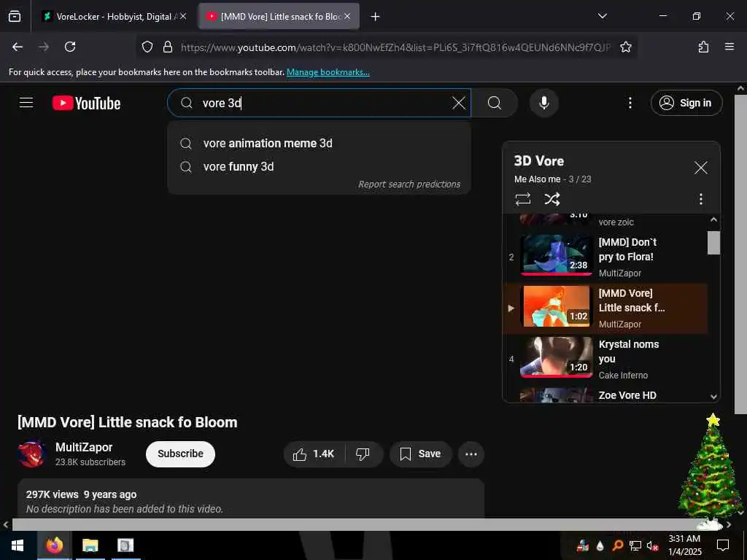Switch to Firefox in the taskbar
This screenshot has height=560, width=747.
tap(54, 545)
